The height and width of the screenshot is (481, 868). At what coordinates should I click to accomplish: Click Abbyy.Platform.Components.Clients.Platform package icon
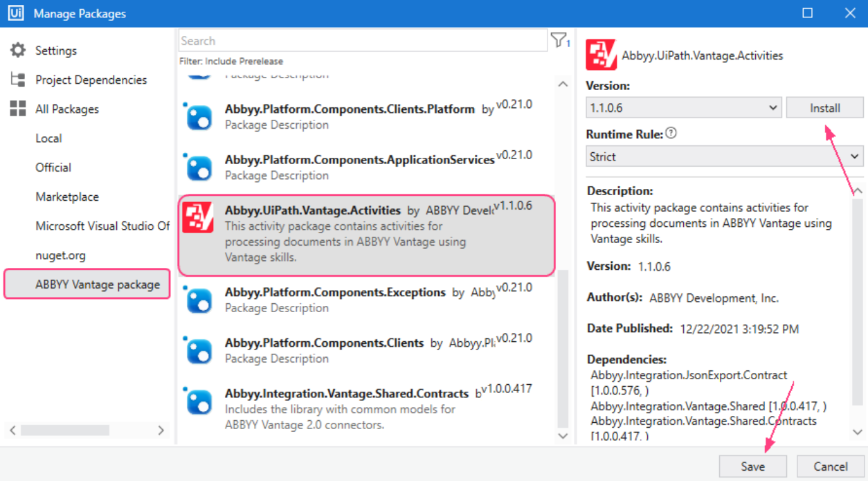point(199,116)
